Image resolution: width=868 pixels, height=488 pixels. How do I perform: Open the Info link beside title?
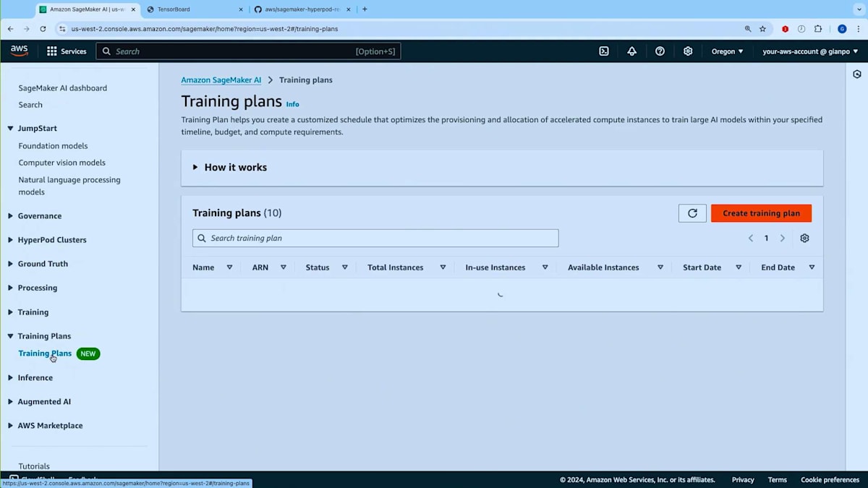(x=292, y=104)
